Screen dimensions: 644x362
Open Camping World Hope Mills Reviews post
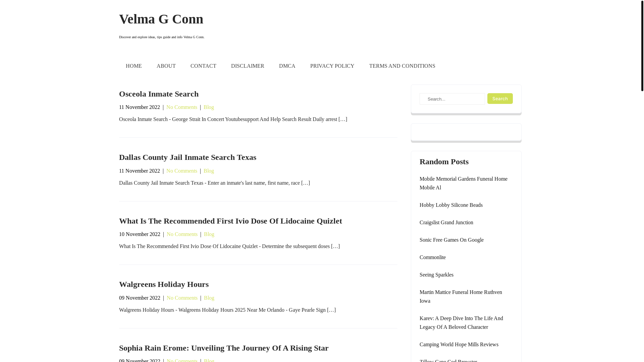tap(459, 345)
